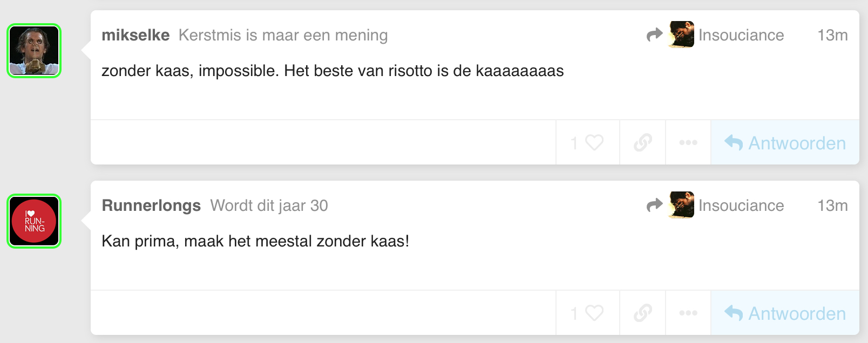Go to Insouciance in Runnerlongs' post

pyautogui.click(x=741, y=205)
